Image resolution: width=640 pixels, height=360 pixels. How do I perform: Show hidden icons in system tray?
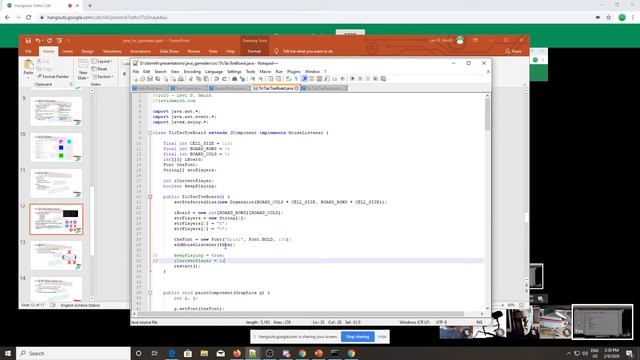(x=569, y=353)
